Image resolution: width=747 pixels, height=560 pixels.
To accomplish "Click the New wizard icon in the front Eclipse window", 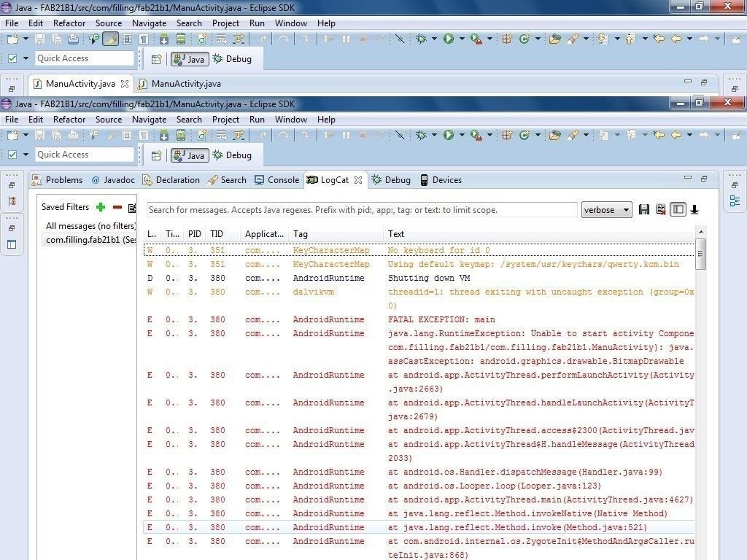I will point(12,135).
